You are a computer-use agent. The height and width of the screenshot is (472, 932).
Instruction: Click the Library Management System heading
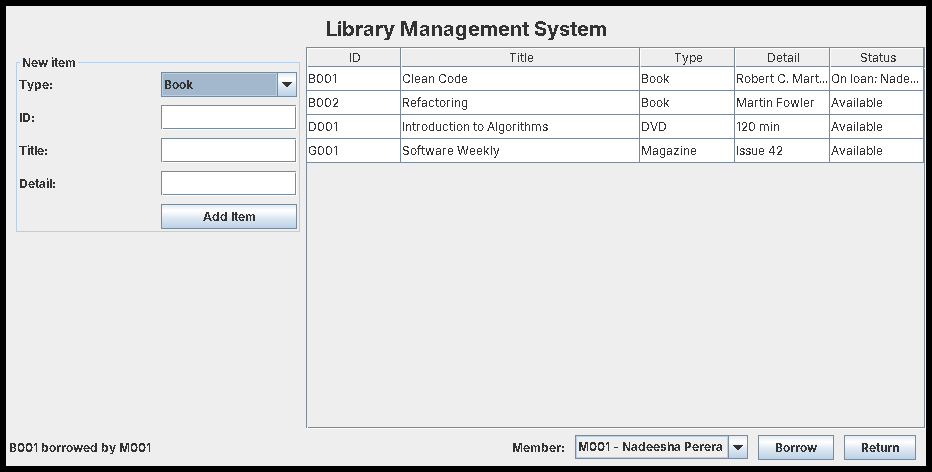[466, 29]
